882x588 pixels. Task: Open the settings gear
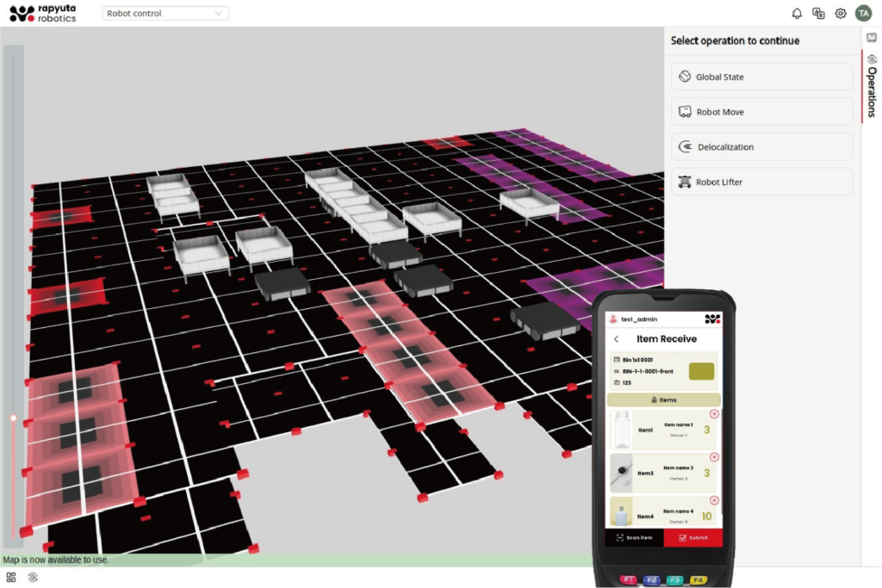point(841,14)
